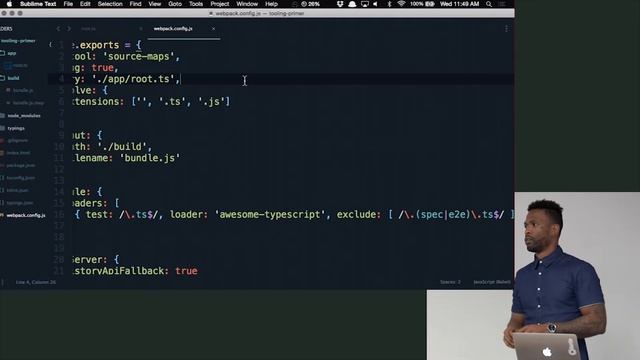Open the Selection menu
The image size is (640, 360).
[x=110, y=4]
